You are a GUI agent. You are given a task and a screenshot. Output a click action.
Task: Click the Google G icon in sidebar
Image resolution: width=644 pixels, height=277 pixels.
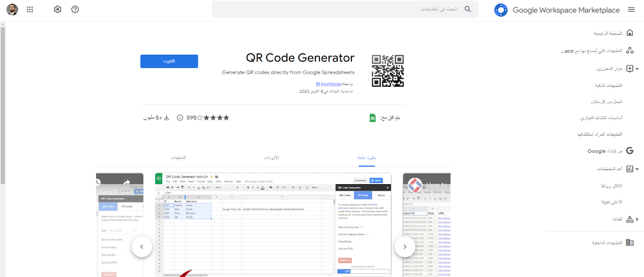[x=630, y=151]
